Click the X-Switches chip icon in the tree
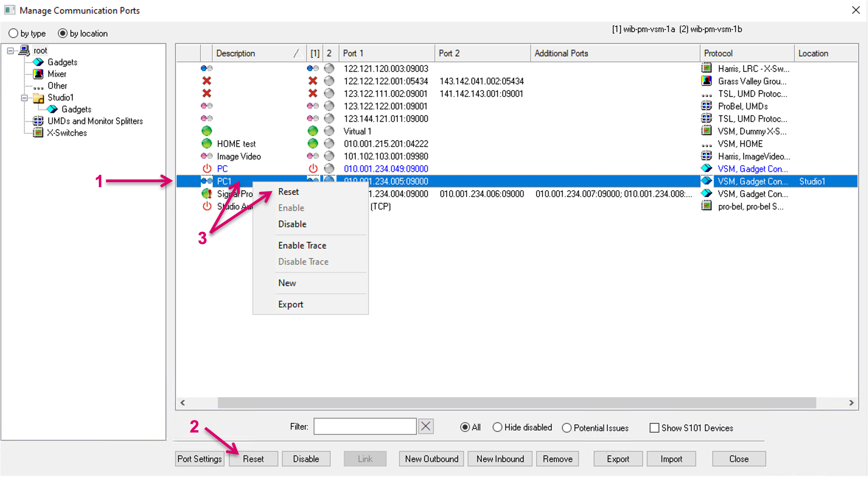Image resolution: width=868 pixels, height=477 pixels. point(38,133)
